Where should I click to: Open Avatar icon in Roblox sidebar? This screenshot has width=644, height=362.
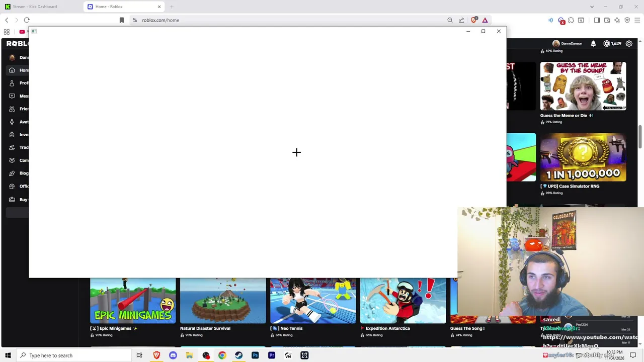[x=12, y=122]
